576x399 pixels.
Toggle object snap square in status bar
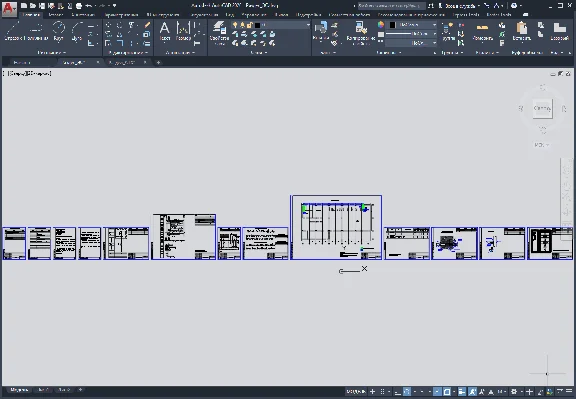[447, 392]
